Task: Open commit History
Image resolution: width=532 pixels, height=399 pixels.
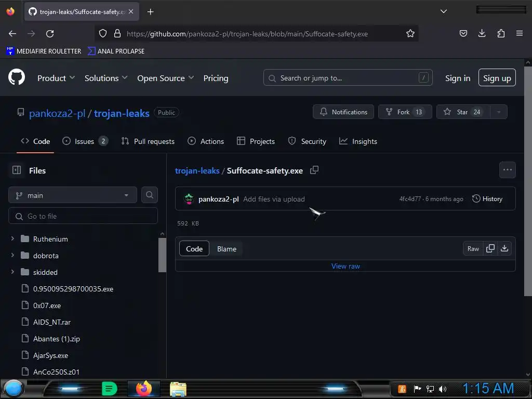Action: 487,199
